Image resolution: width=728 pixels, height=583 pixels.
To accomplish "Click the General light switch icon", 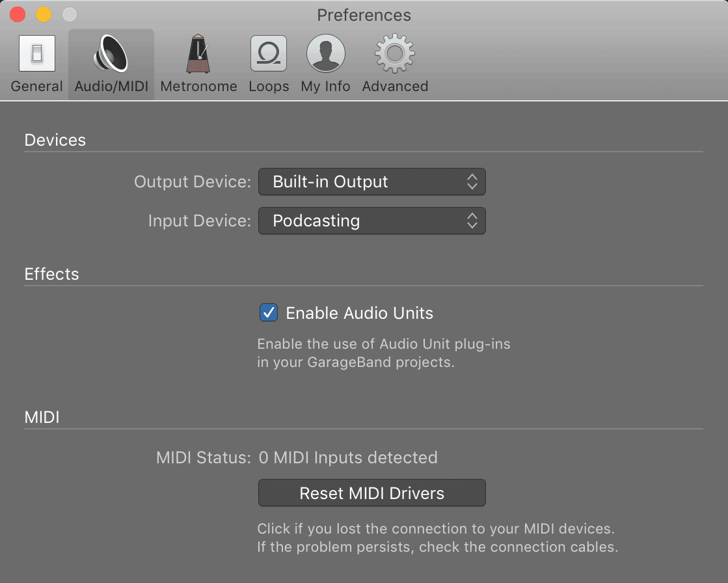I will [37, 53].
